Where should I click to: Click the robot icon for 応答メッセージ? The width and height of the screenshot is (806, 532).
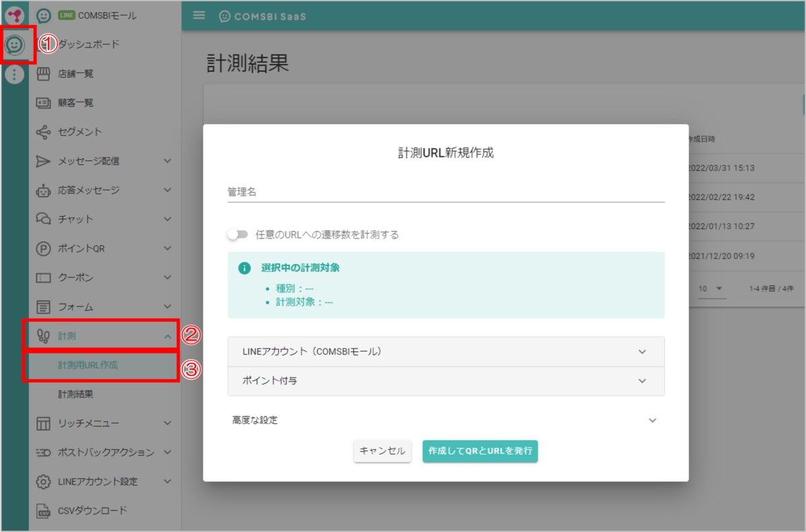pyautogui.click(x=44, y=191)
